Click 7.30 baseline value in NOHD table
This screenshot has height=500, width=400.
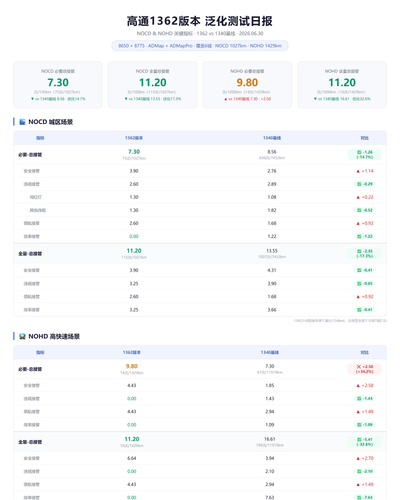coord(270,366)
